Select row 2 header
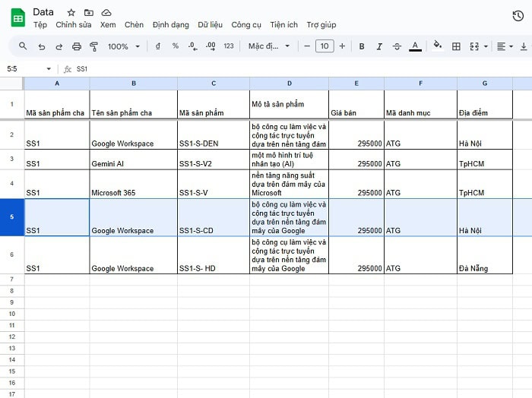This screenshot has width=532, height=398. (12, 134)
